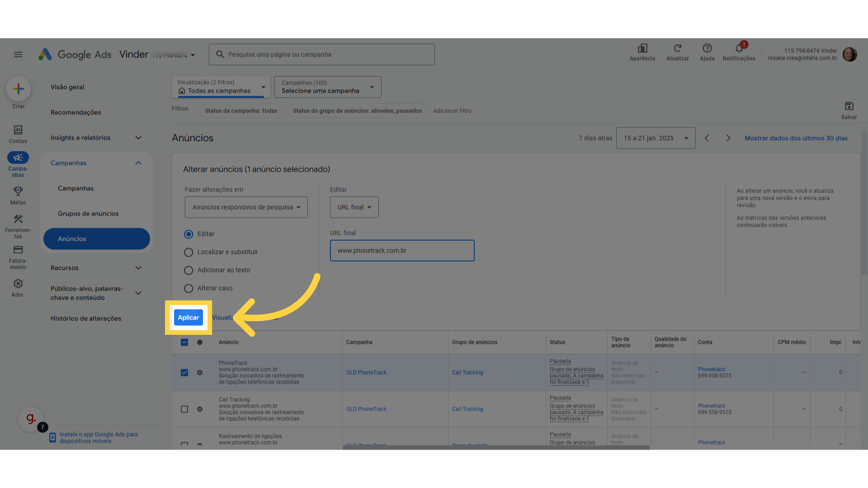Open the URL final edit dropdown
Image resolution: width=868 pixels, height=488 pixels.
[354, 207]
